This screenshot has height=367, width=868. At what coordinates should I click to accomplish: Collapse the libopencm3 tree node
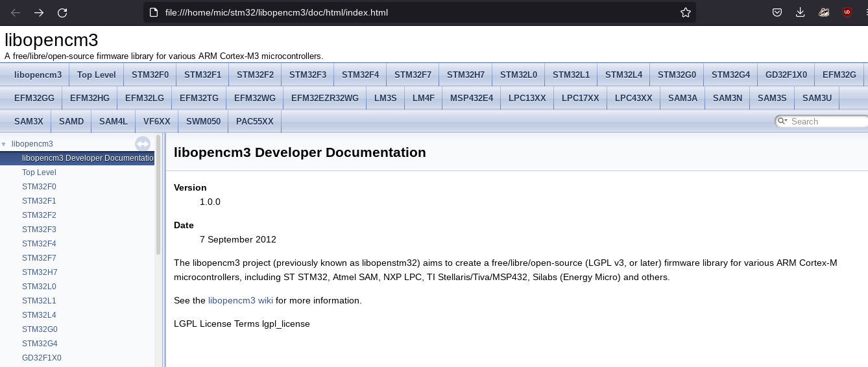tap(4, 144)
